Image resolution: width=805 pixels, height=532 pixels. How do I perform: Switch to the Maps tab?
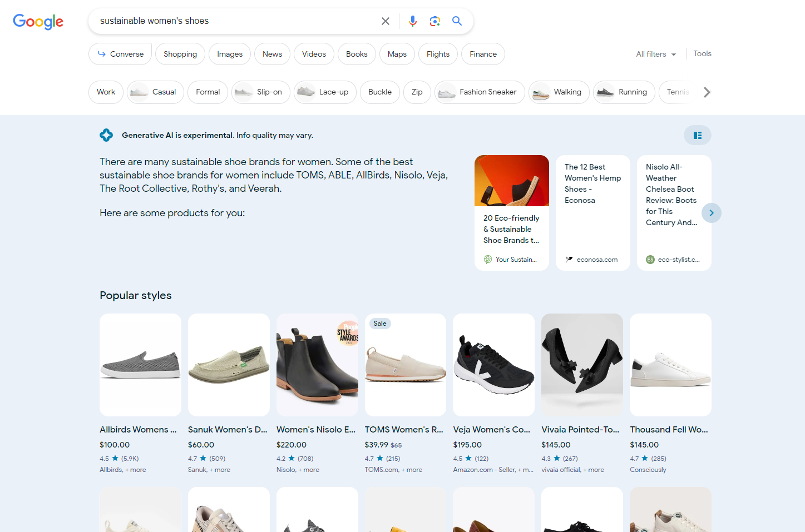397,54
